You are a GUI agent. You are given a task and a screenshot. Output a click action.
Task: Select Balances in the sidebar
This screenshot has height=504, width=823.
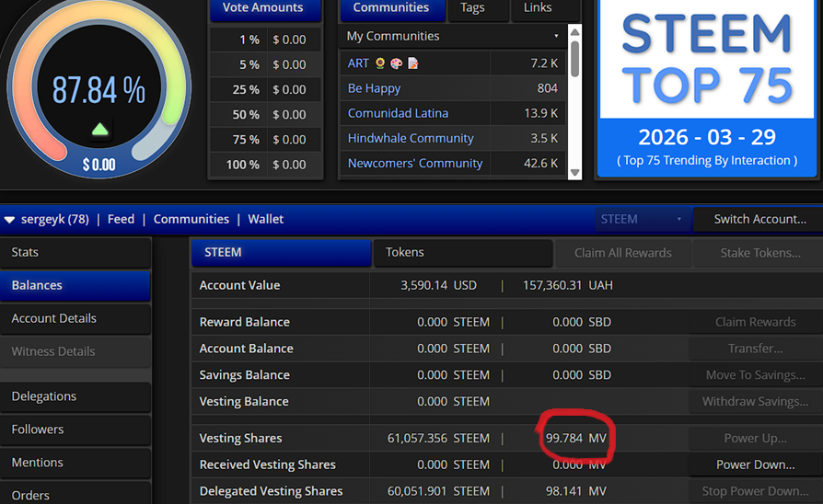pos(75,285)
